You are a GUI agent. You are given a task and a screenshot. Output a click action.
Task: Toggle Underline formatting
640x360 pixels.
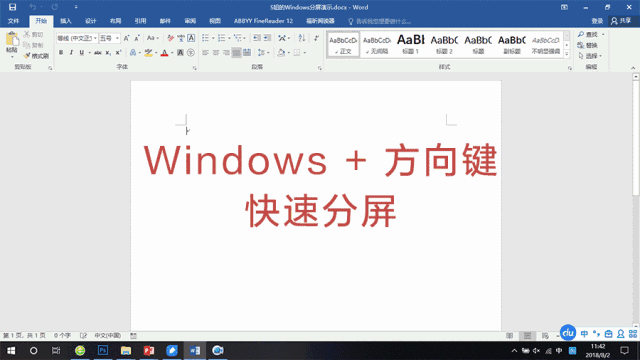[x=82, y=53]
